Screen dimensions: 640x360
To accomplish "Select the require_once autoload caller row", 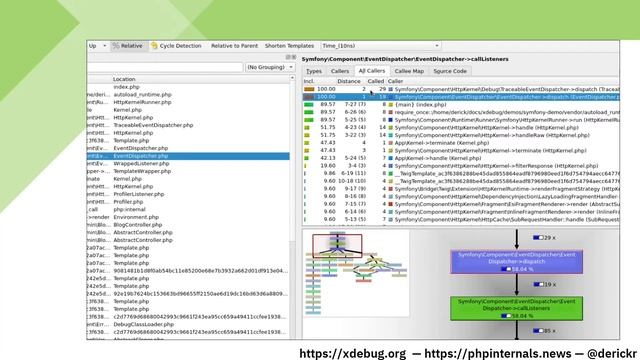I will 461,112.
